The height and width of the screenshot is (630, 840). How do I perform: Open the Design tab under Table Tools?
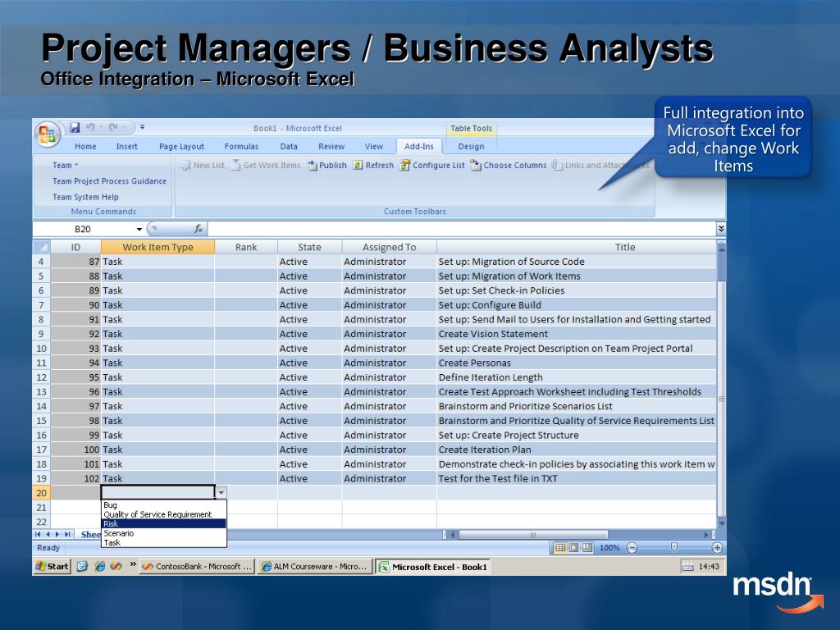tap(471, 146)
